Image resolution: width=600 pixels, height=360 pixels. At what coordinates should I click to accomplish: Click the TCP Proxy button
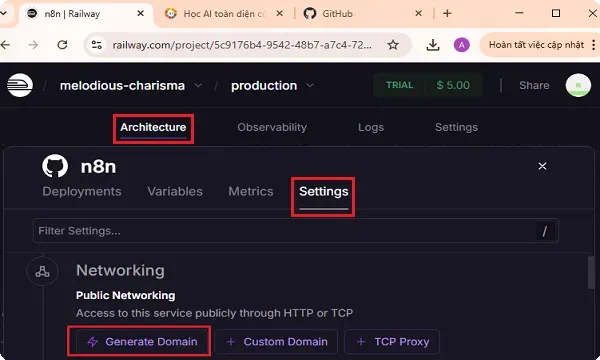(392, 341)
